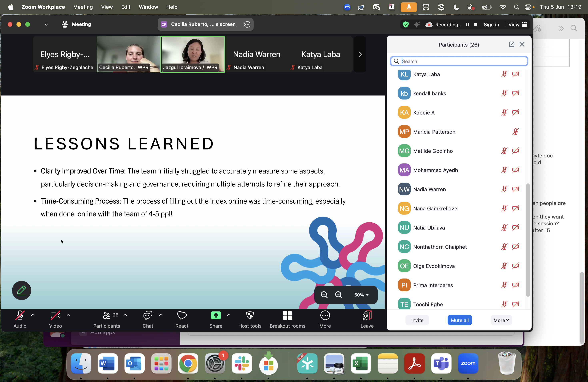Unmute my Audio
This screenshot has height=382, width=588.
(x=20, y=319)
